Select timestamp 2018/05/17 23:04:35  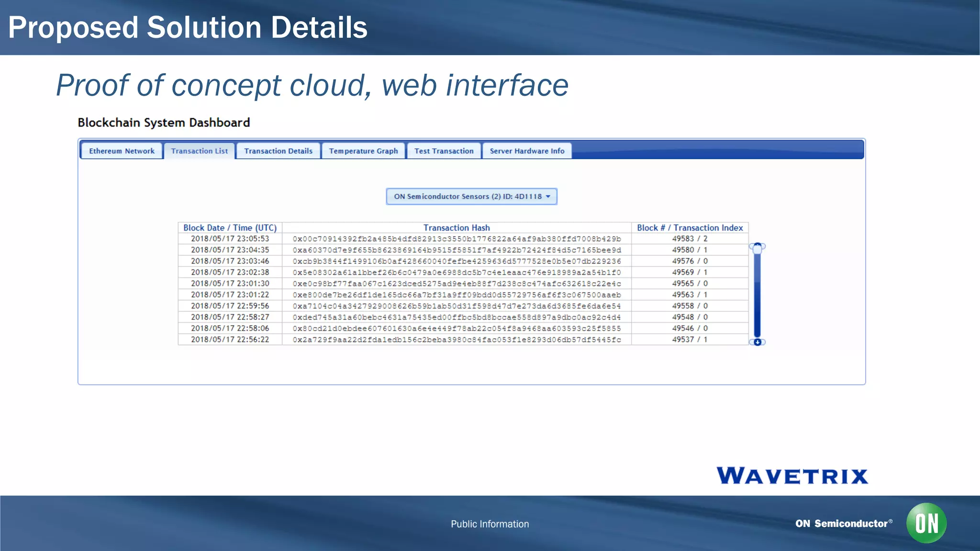point(230,250)
